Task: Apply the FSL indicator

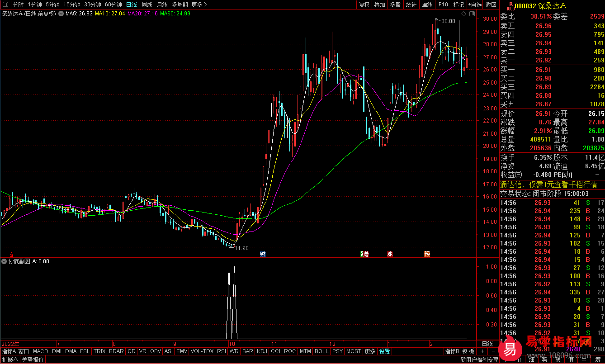Action: (85, 351)
